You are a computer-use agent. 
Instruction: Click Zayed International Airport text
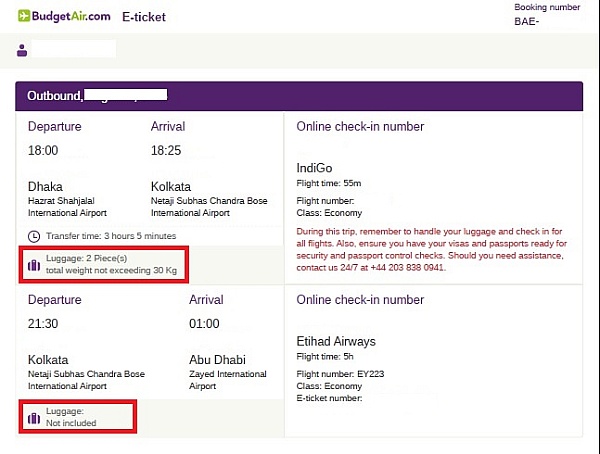pyautogui.click(x=228, y=380)
